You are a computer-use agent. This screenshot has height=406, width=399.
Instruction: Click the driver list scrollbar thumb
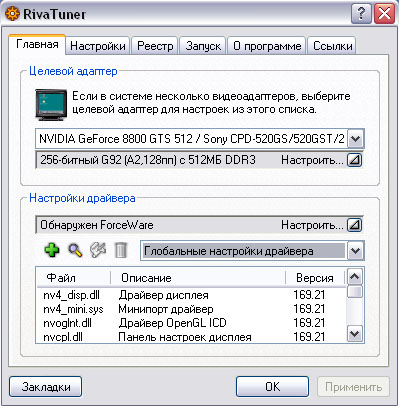[x=354, y=291]
